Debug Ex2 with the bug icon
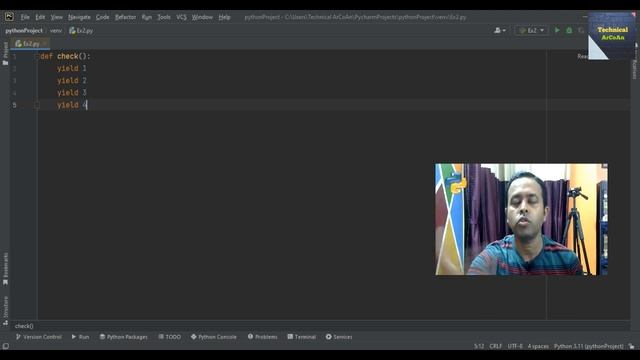 [x=569, y=30]
